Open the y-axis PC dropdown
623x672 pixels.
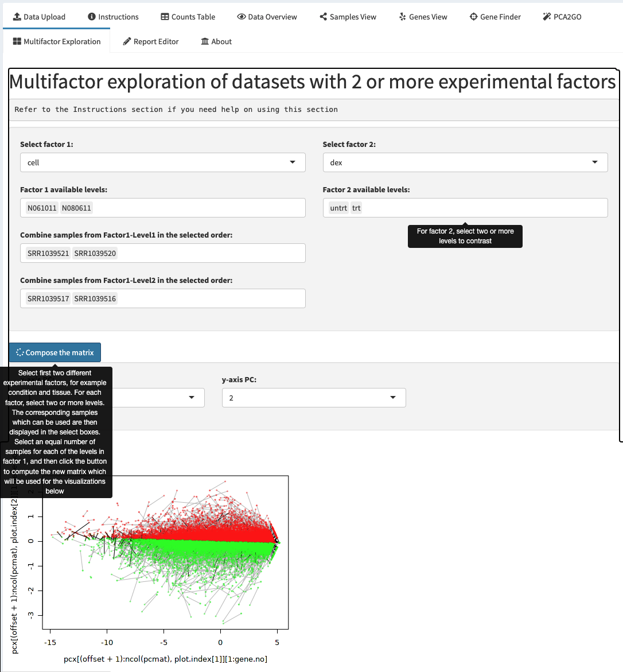(314, 398)
